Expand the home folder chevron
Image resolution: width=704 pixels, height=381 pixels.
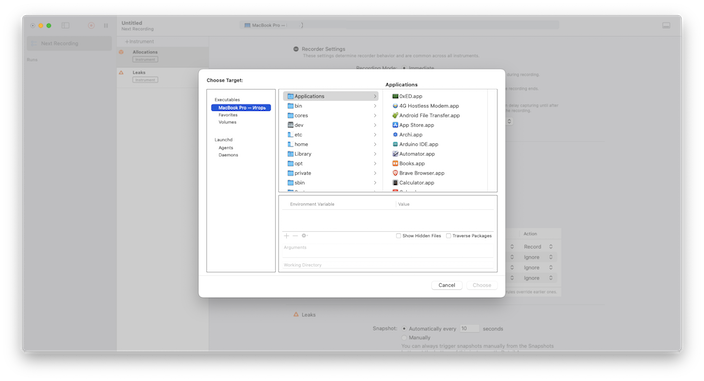375,144
